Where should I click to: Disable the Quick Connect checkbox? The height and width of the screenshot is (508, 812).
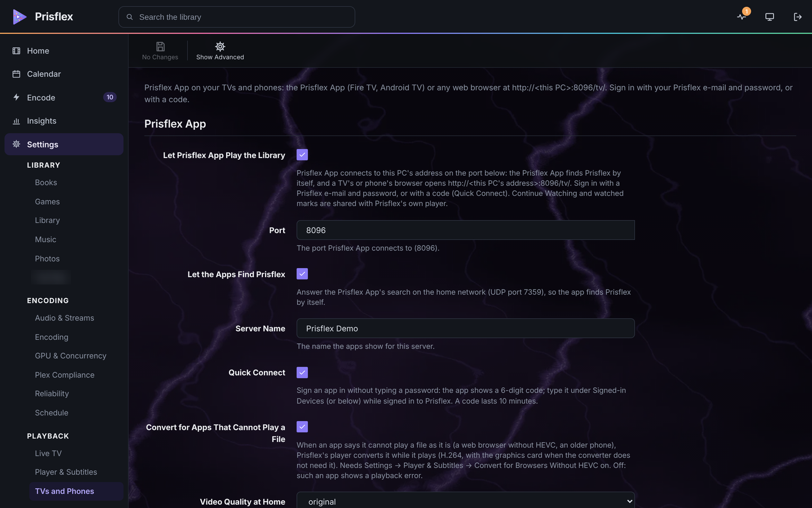click(x=302, y=373)
